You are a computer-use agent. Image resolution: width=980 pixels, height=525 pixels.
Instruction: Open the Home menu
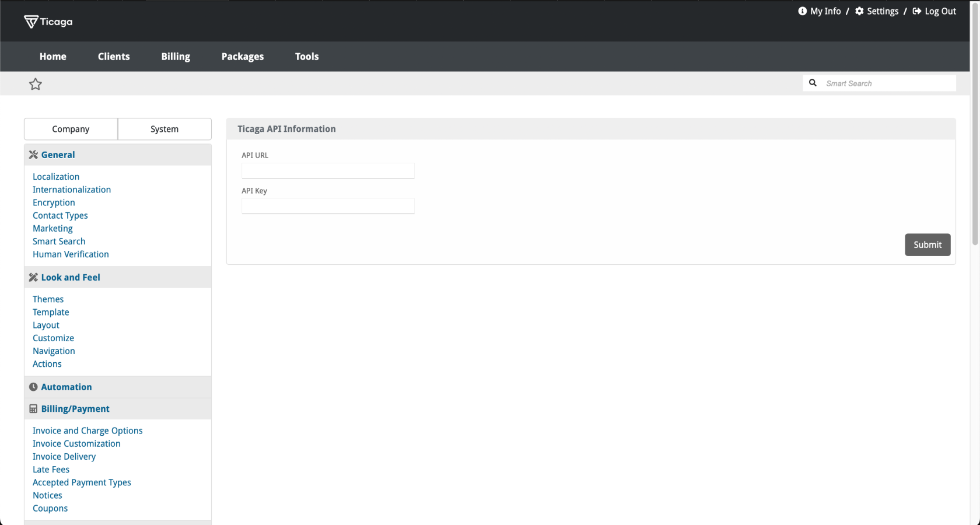53,57
